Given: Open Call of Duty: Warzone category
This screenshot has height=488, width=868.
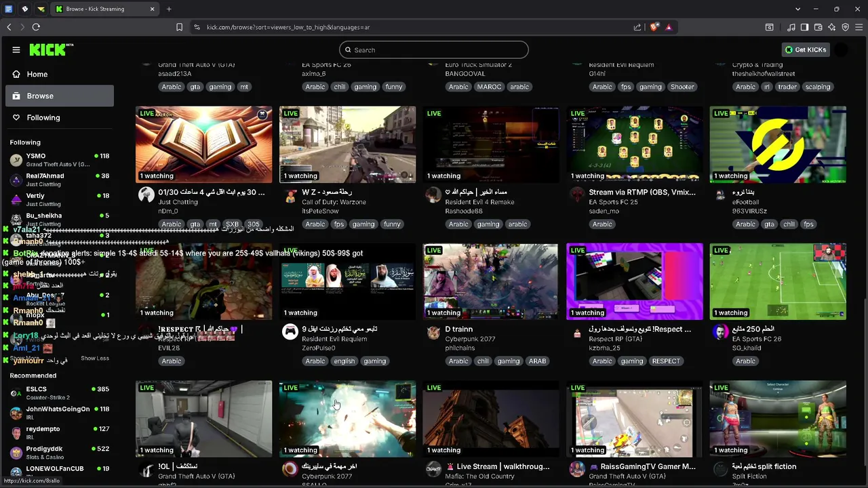Looking at the screenshot, I should [334, 202].
